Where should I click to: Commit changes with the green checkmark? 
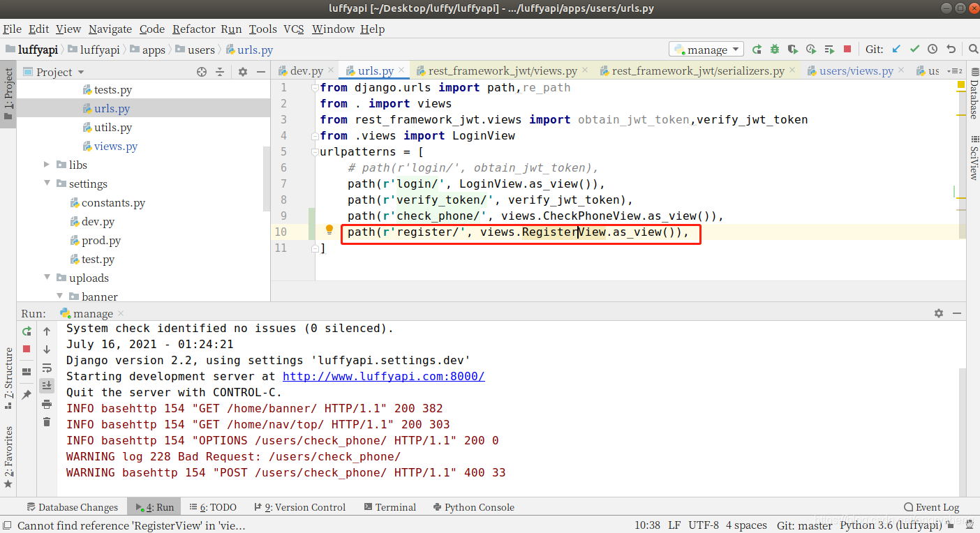[x=914, y=50]
